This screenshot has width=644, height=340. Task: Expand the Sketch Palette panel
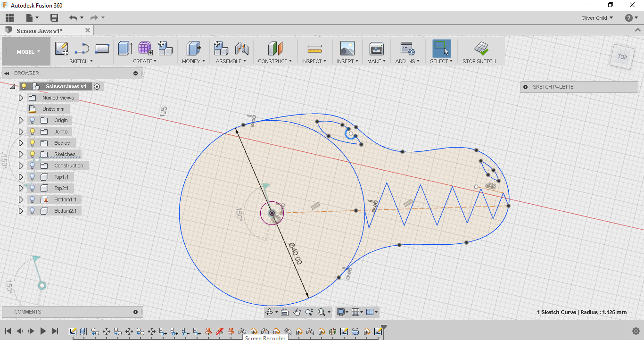526,87
